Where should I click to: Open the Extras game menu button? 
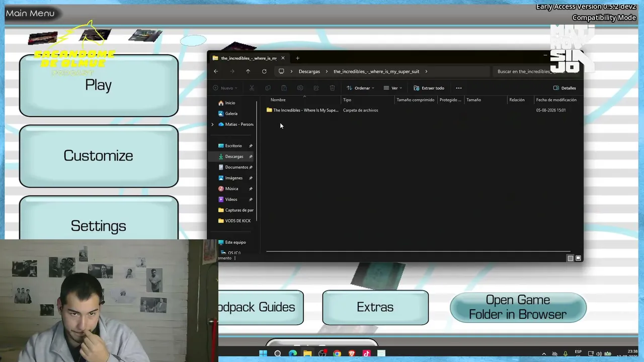coord(375,307)
